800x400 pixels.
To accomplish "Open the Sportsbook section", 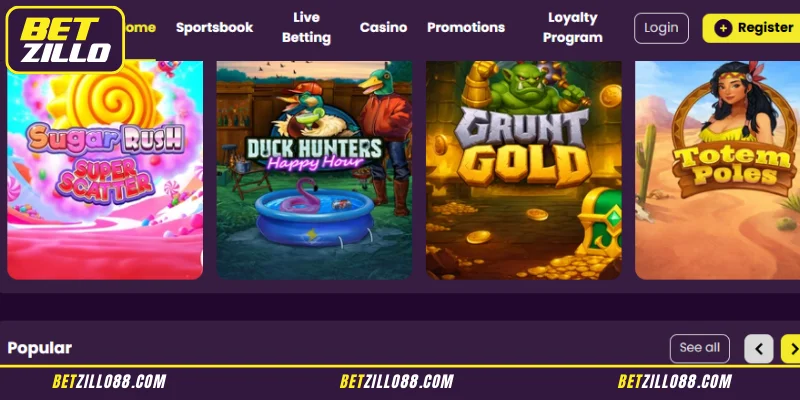I will click(x=214, y=28).
